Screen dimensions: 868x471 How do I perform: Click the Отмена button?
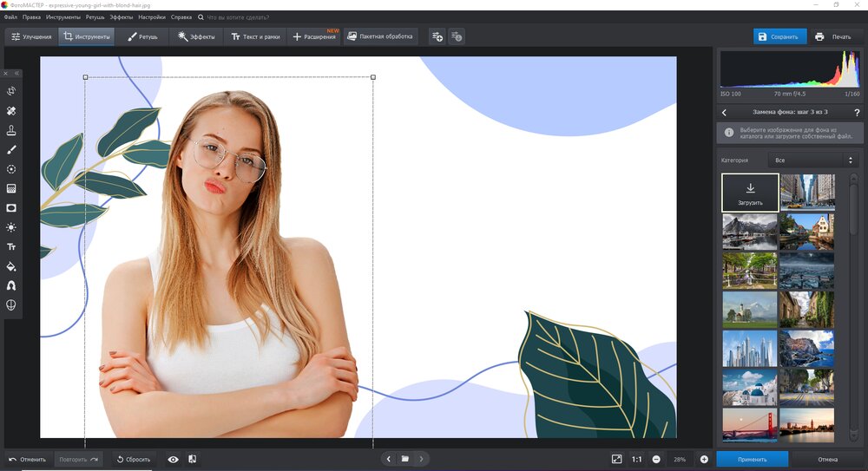pyautogui.click(x=827, y=460)
